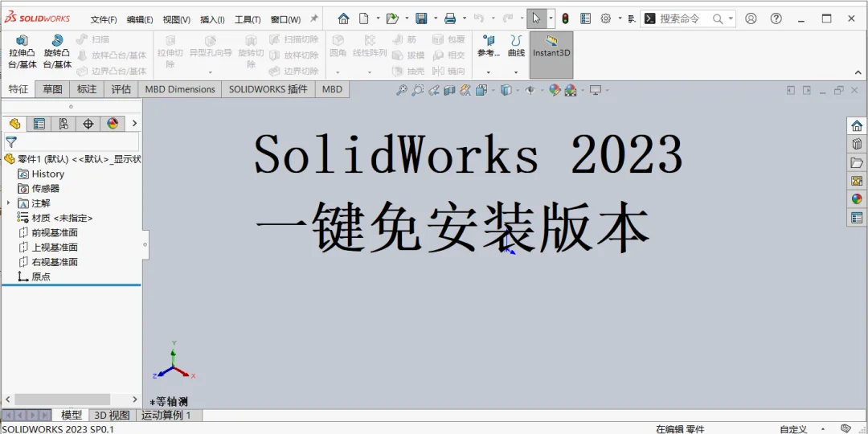Open dropdown arrow next to Options gear
The width and height of the screenshot is (868, 434).
tap(620, 18)
